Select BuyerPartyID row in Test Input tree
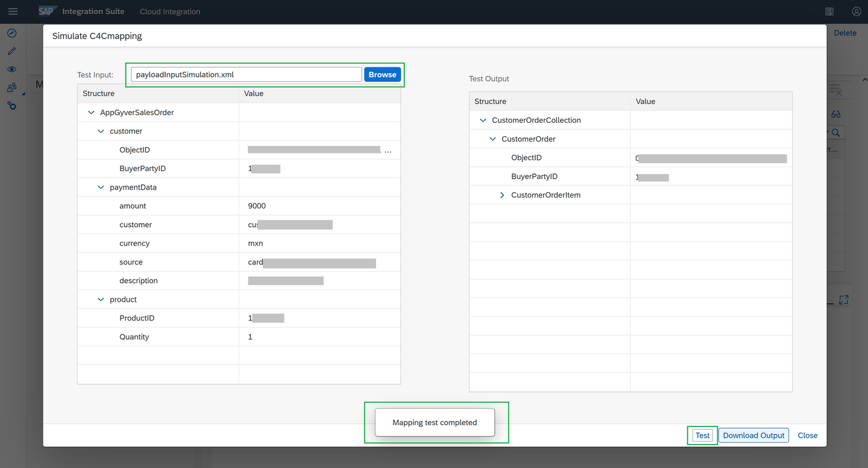Image resolution: width=868 pixels, height=468 pixels. (239, 169)
